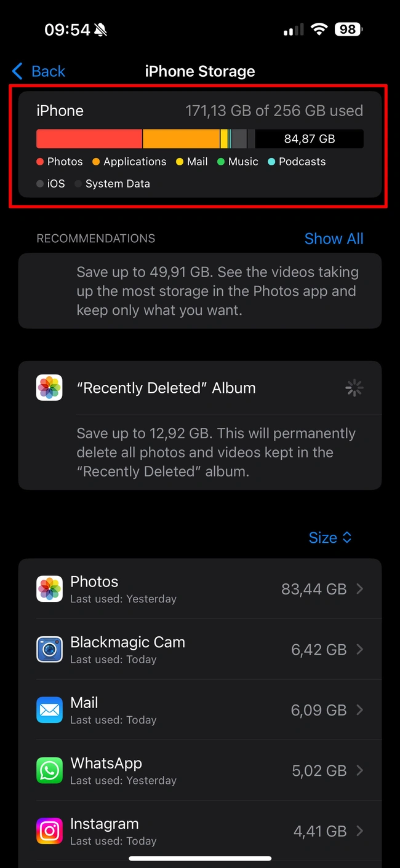The height and width of the screenshot is (868, 400).
Task: Tap the Mail app icon
Action: (x=49, y=710)
